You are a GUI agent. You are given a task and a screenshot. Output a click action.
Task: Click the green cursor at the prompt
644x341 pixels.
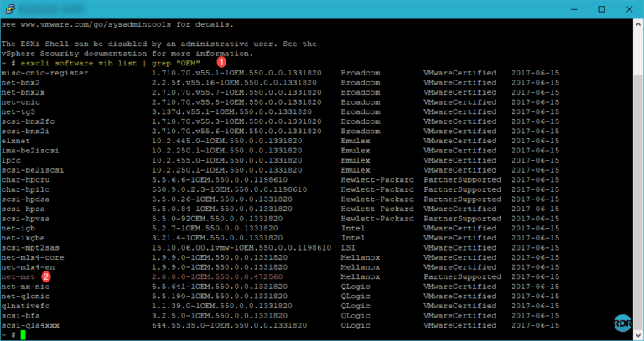[23, 335]
